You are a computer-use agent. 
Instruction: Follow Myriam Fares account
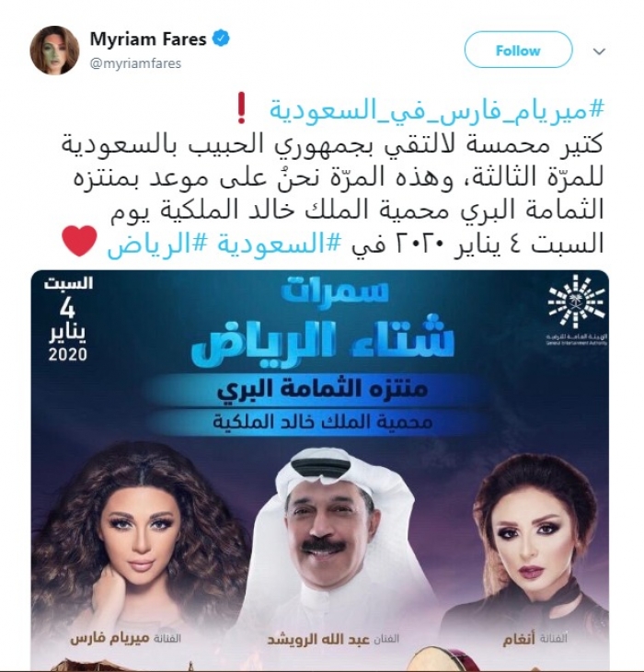tap(518, 50)
